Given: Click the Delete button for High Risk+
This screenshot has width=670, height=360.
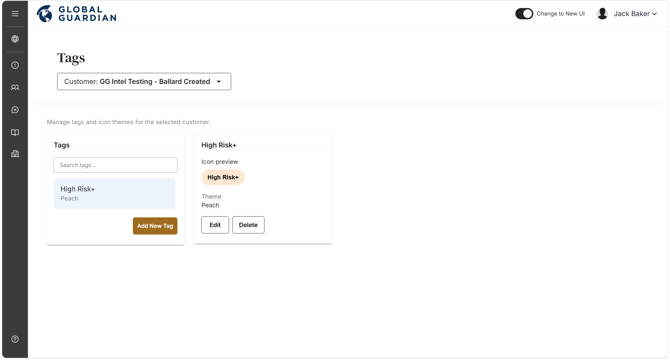Looking at the screenshot, I should [x=248, y=225].
